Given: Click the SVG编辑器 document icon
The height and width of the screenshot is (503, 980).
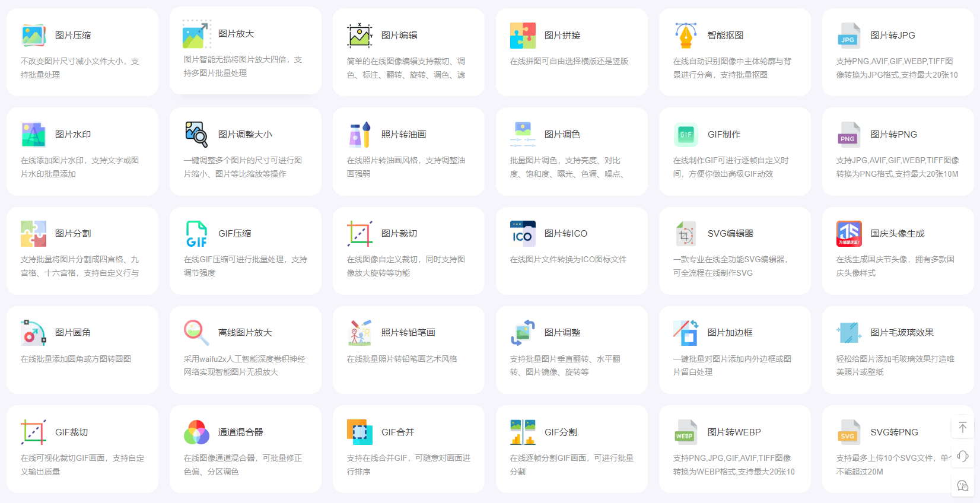Looking at the screenshot, I should 686,234.
